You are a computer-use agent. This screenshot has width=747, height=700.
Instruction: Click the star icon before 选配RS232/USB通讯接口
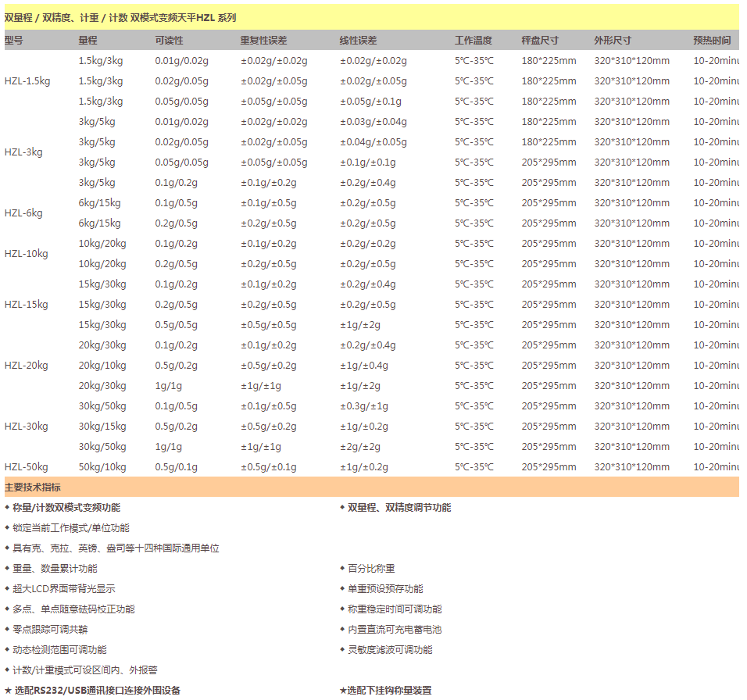coord(8,691)
